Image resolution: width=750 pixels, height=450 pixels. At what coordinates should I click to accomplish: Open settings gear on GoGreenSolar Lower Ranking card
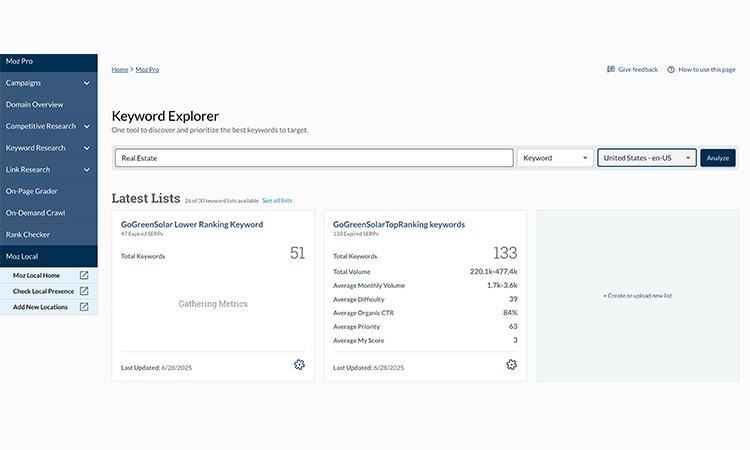299,364
